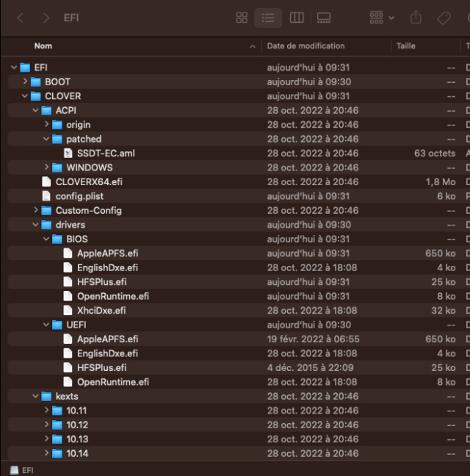Select the XhciDxe.efi file
This screenshot has width=470, height=476.
tap(101, 310)
